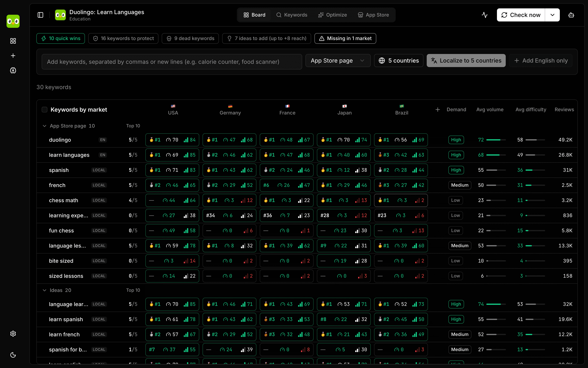Collapse the Ideas group
The width and height of the screenshot is (588, 368).
click(45, 290)
